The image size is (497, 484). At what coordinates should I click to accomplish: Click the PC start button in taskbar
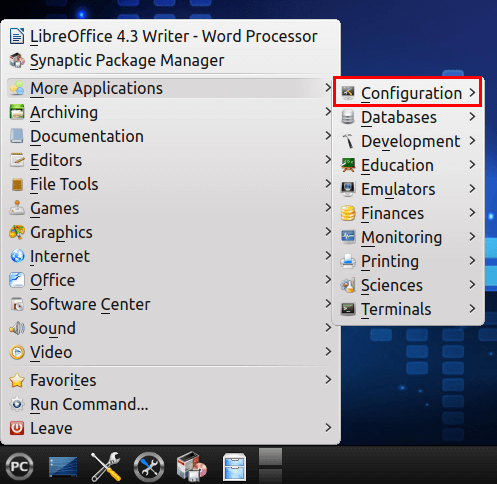pos(19,467)
